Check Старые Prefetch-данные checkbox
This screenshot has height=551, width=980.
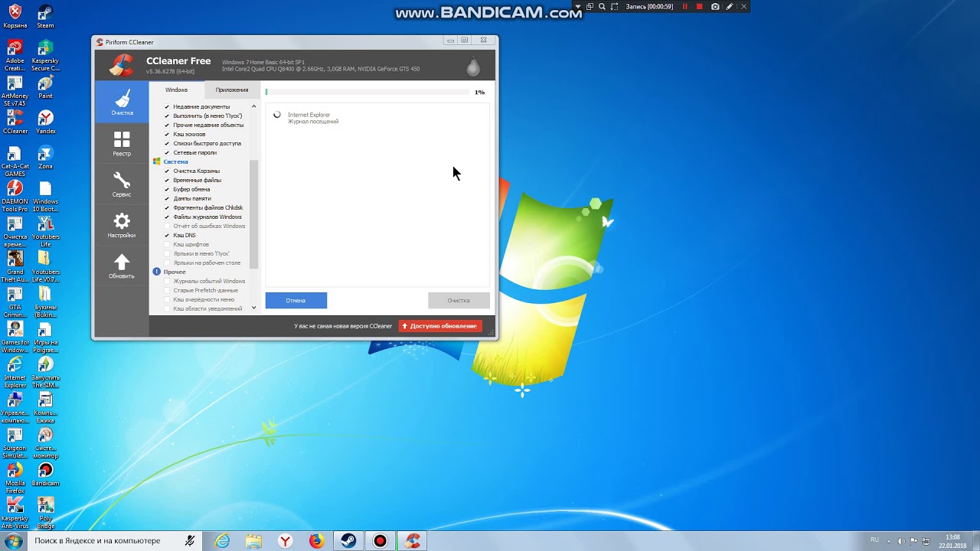pos(167,291)
